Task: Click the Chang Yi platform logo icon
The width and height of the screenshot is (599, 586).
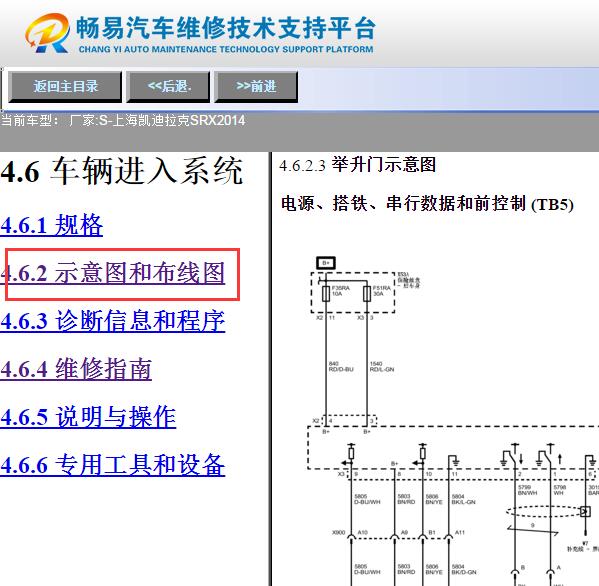Action: pos(47,33)
